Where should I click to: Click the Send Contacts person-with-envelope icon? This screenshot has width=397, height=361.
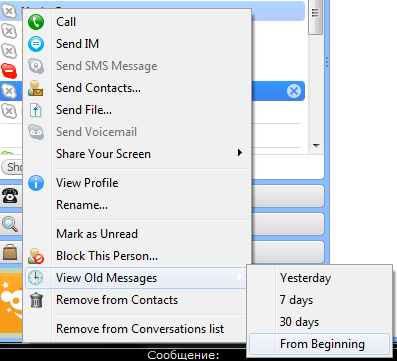36,88
